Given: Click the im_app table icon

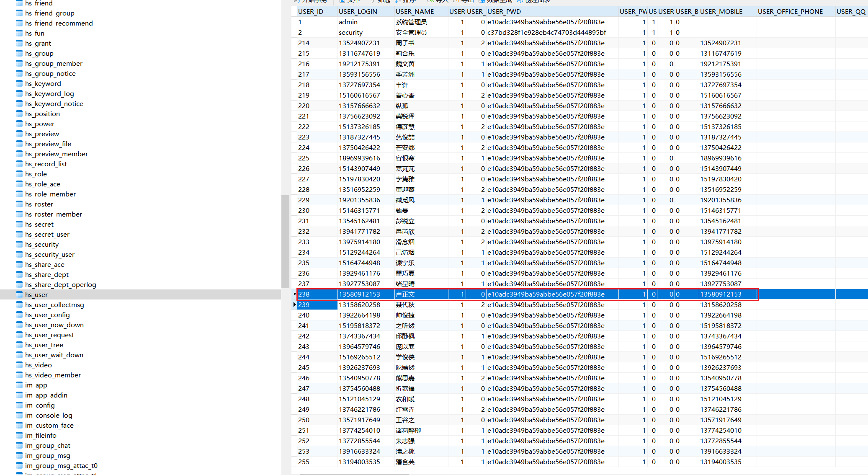Looking at the screenshot, I should 19,385.
